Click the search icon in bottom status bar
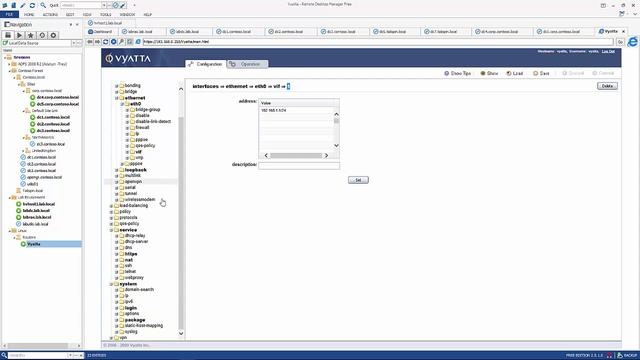The width and height of the screenshot is (640, 360). (x=4, y=356)
